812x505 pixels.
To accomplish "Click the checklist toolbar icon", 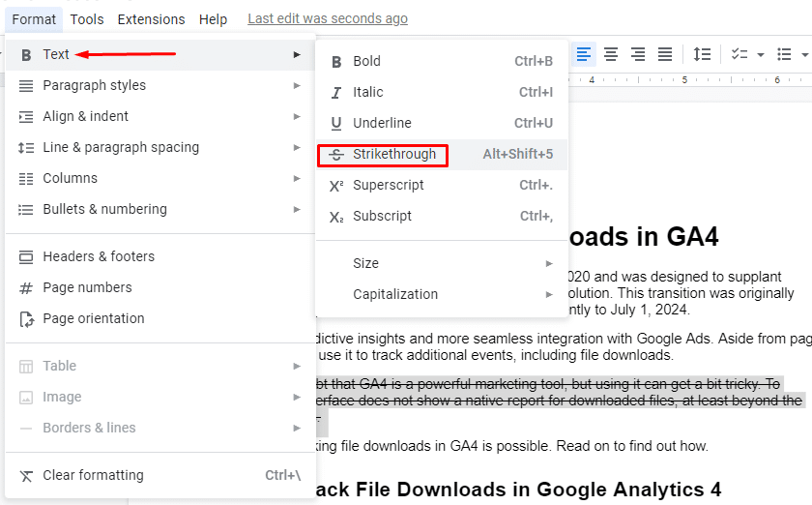I will coord(739,54).
